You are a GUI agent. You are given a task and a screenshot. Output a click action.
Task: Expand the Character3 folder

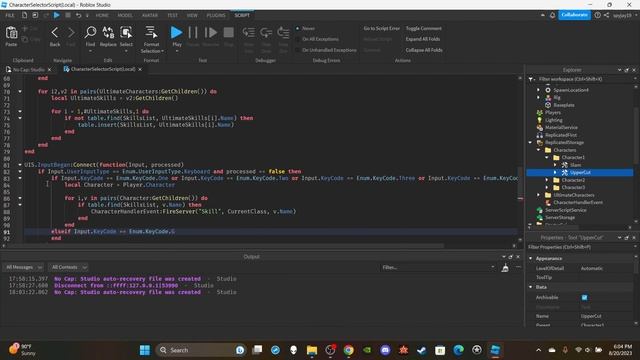547,187
